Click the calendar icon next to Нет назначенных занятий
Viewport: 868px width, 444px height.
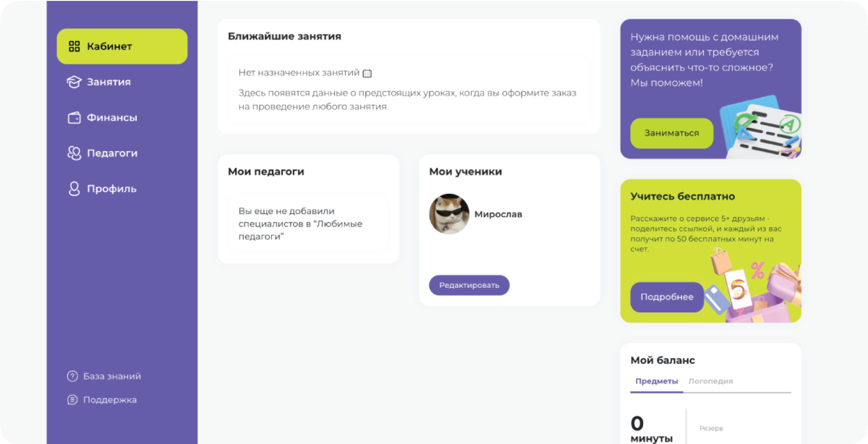coord(367,73)
